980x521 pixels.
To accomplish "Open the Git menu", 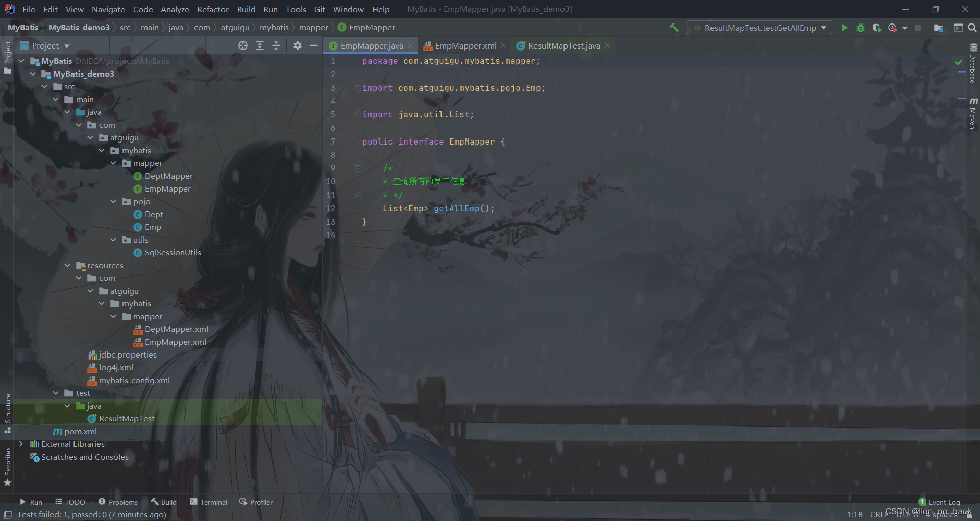I will [x=320, y=9].
